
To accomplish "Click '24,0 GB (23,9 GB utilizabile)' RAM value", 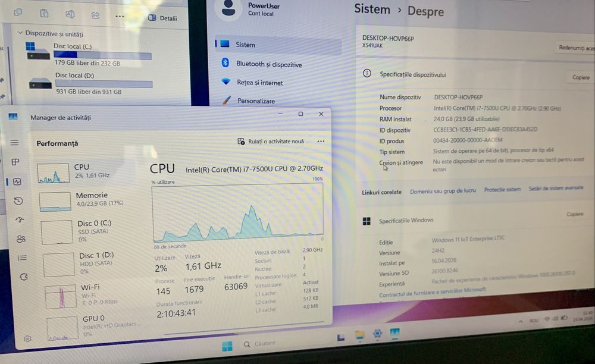I will [x=466, y=119].
